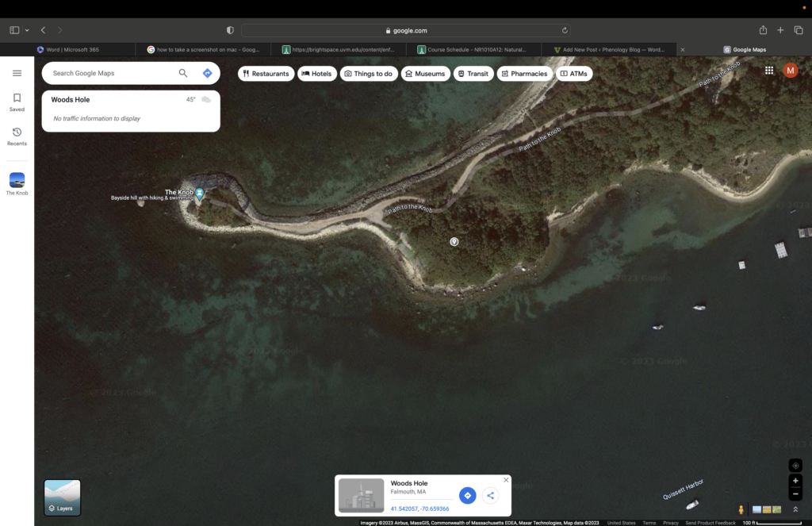Toggle the Layers map view
The width and height of the screenshot is (812, 526).
pos(62,497)
